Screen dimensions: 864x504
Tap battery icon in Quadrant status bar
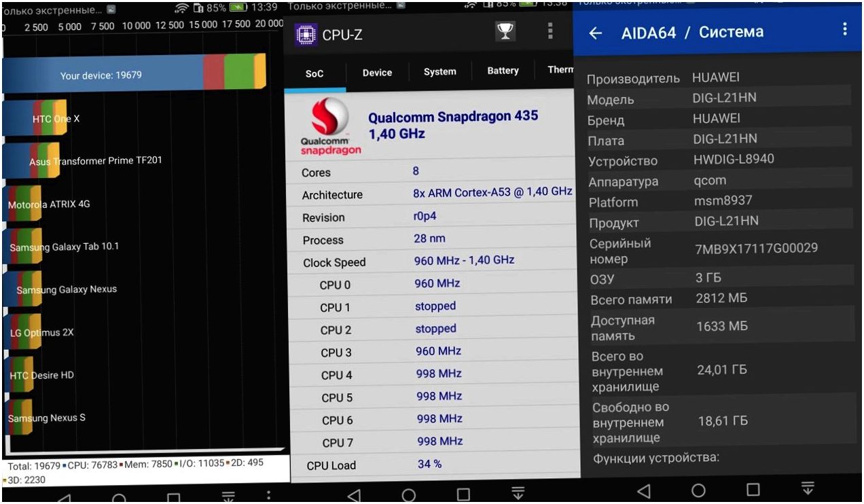[x=238, y=8]
